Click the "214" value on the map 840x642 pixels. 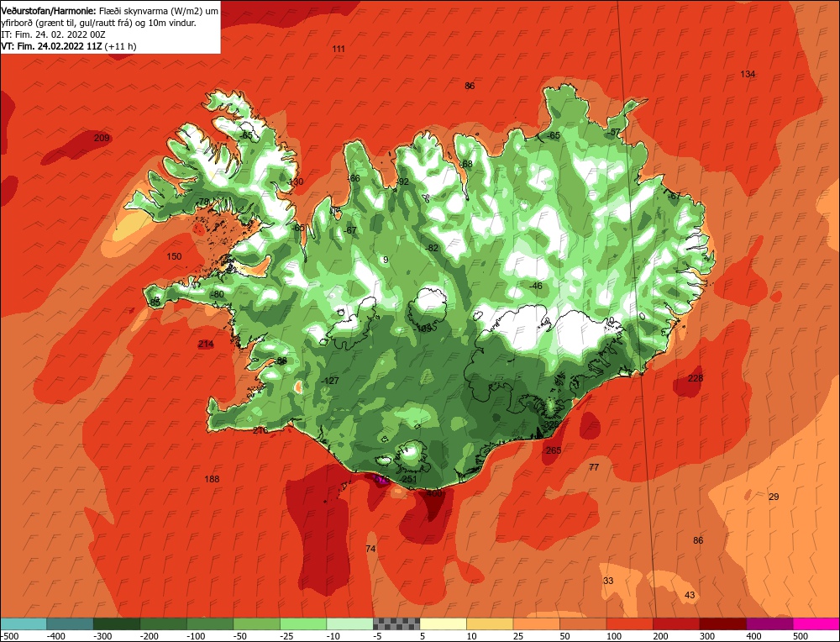pos(206,344)
